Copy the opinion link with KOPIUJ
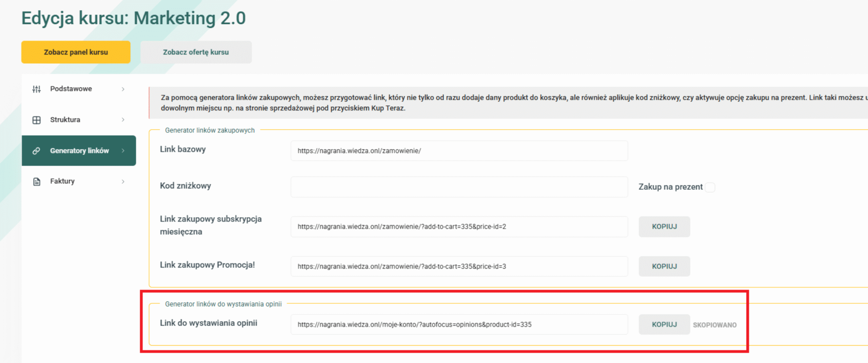Viewport: 868px width, 363px height. (x=664, y=324)
